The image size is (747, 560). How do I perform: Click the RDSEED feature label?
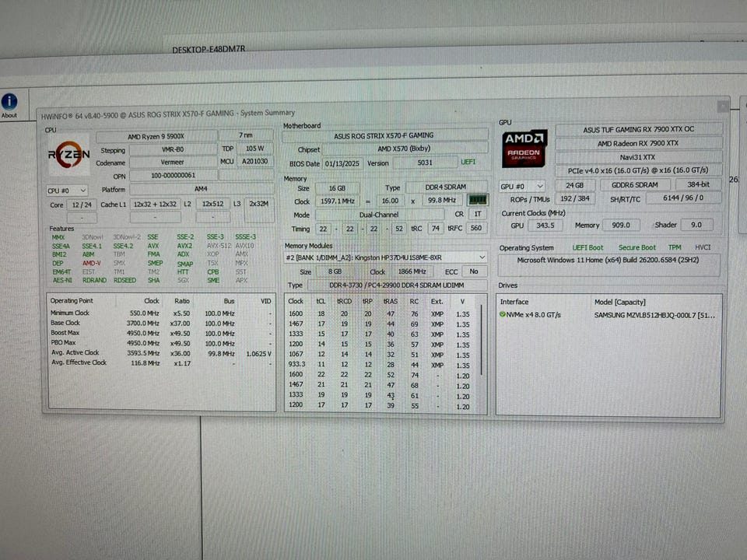[124, 281]
